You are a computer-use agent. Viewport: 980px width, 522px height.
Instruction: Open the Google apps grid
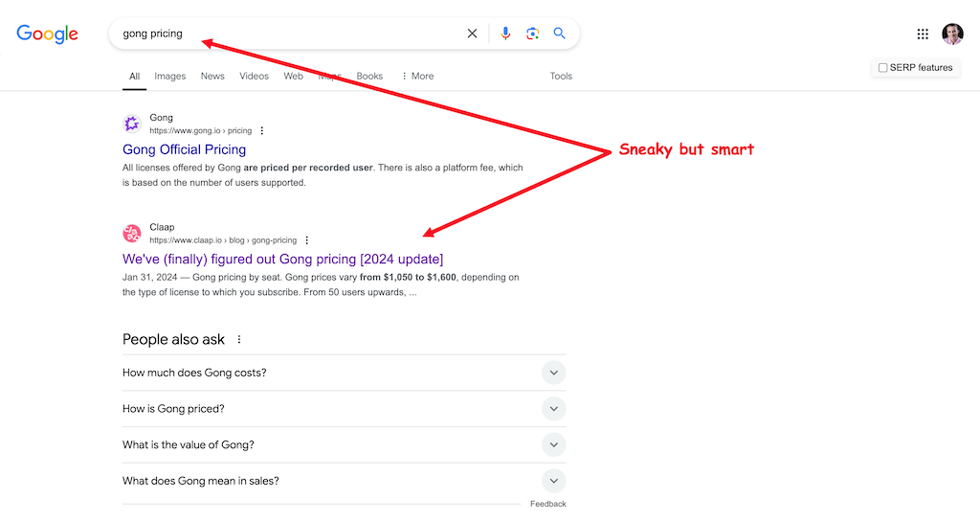pos(923,34)
